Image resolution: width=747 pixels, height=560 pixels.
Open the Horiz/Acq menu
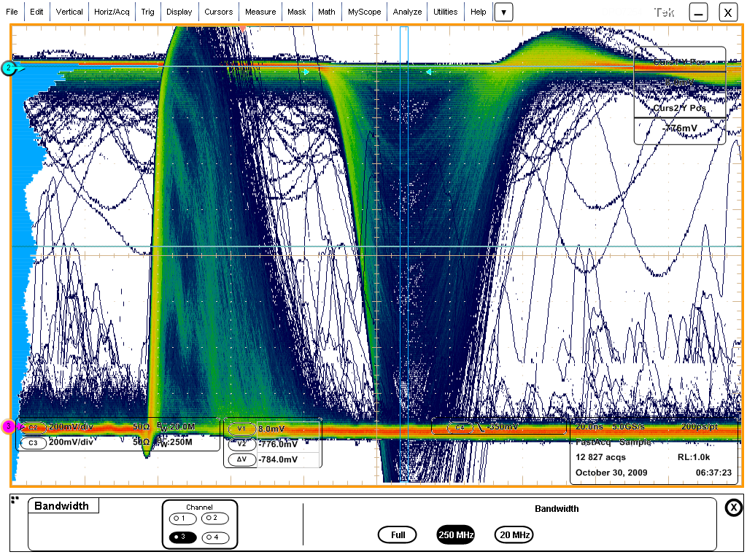coord(112,12)
